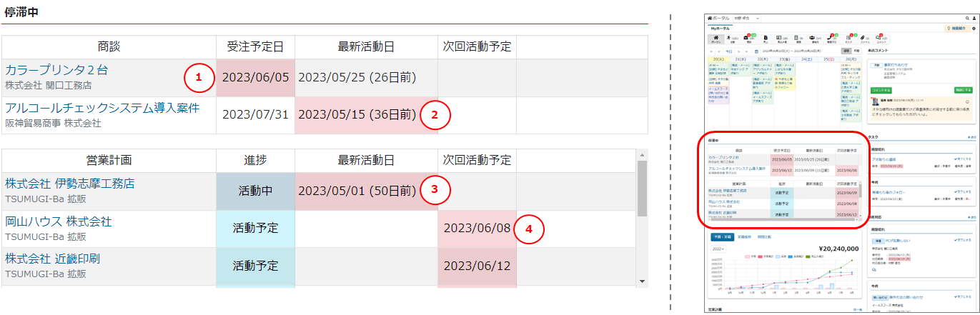Screen dimensions: 980x315
Task: Click the home portal icon in thumbnail toolbar
Action: (716, 39)
